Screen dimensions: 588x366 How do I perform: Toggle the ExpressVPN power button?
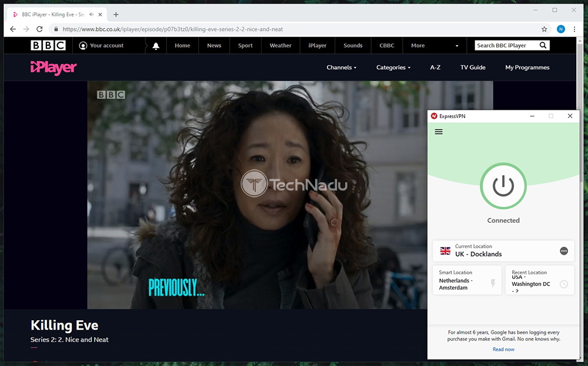(x=503, y=186)
